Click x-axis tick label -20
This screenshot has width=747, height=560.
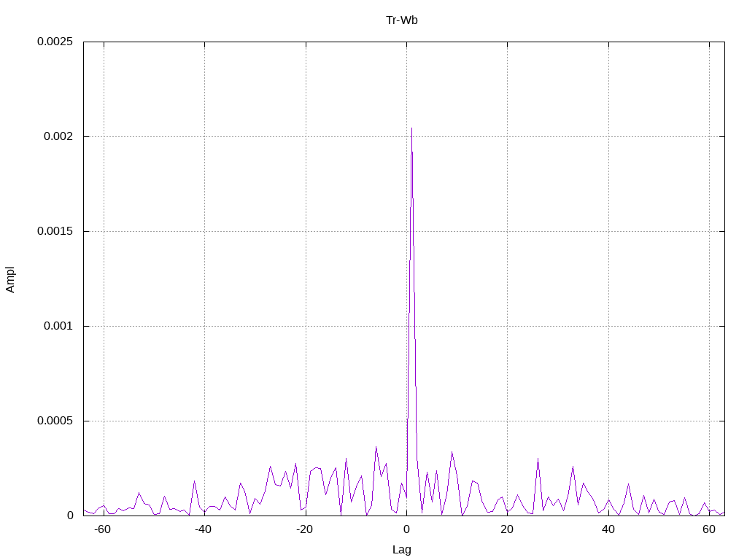(x=304, y=529)
